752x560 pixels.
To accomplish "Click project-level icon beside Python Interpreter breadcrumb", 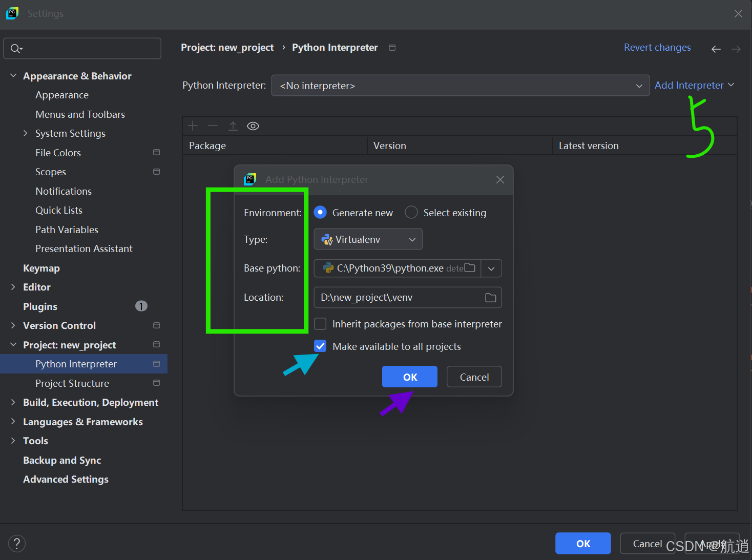I will click(x=392, y=48).
